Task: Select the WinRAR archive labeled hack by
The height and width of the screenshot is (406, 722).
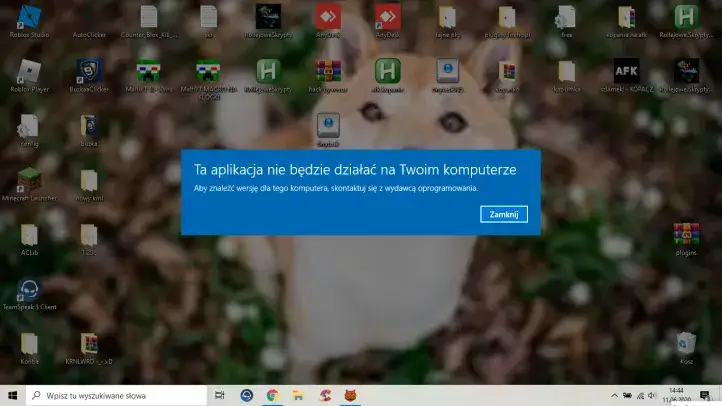Action: 328,76
